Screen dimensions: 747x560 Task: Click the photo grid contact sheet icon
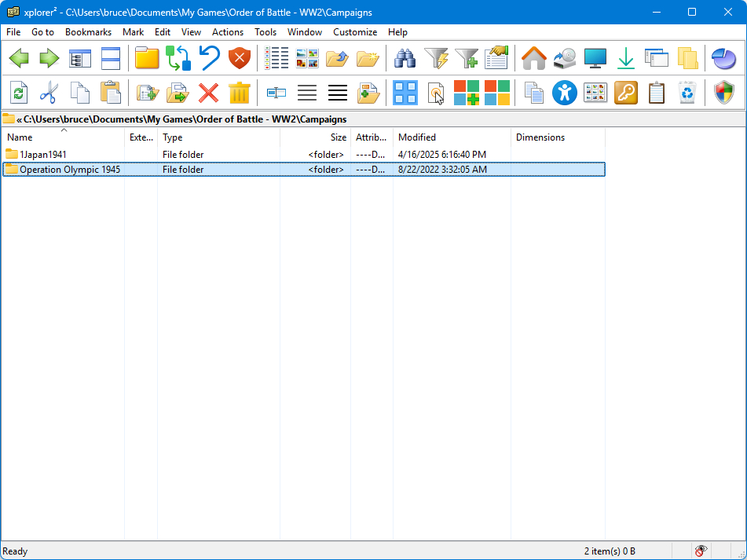[595, 93]
